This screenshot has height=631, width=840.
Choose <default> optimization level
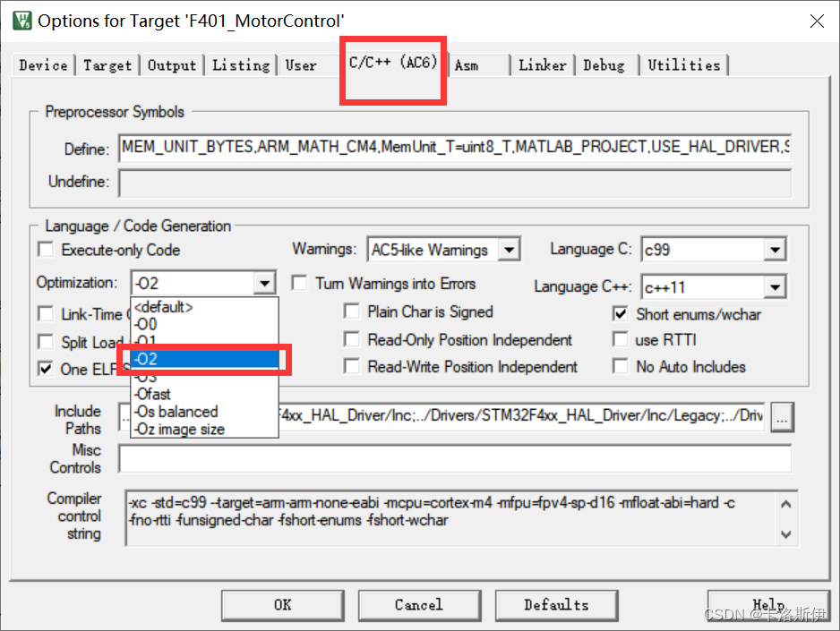(x=205, y=307)
